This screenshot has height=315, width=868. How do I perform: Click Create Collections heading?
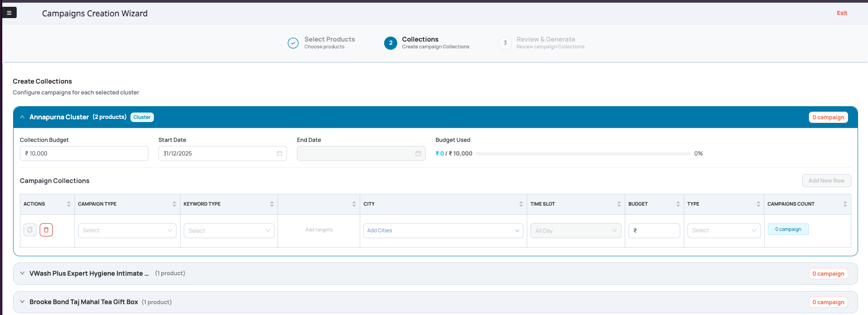42,81
